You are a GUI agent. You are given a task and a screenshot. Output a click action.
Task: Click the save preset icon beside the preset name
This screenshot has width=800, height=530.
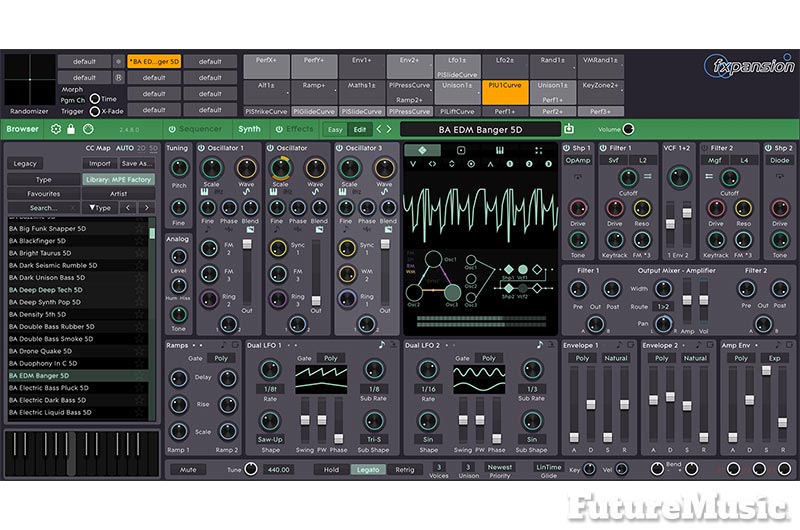tap(569, 129)
